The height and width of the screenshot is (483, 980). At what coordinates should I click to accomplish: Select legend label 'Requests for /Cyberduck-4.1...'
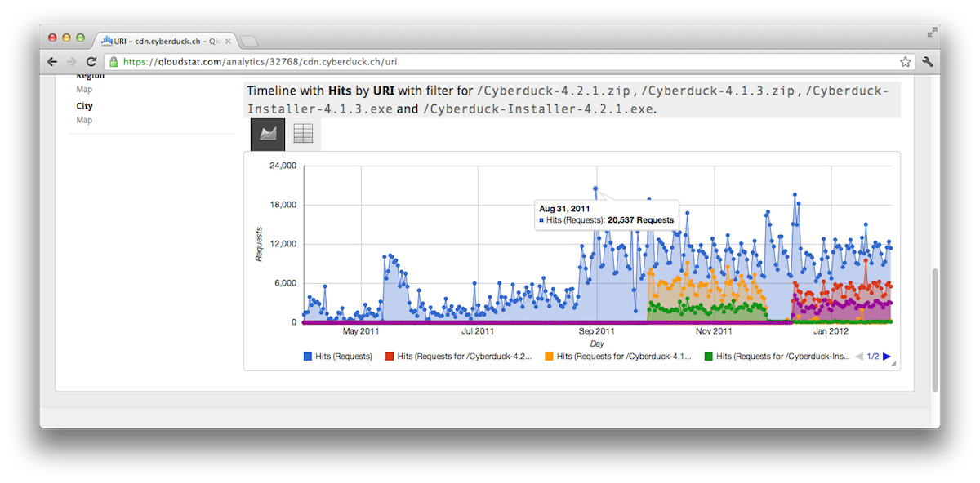click(x=624, y=357)
